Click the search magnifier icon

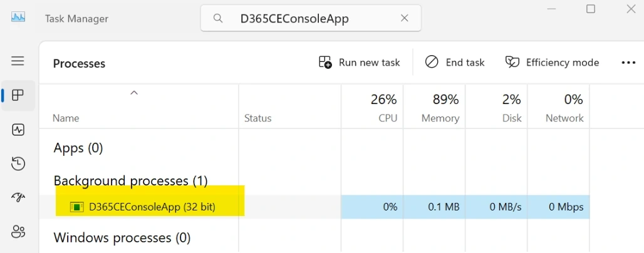(218, 18)
